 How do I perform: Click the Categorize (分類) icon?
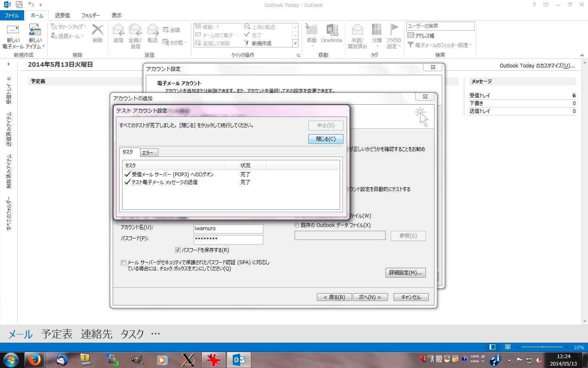point(376,30)
